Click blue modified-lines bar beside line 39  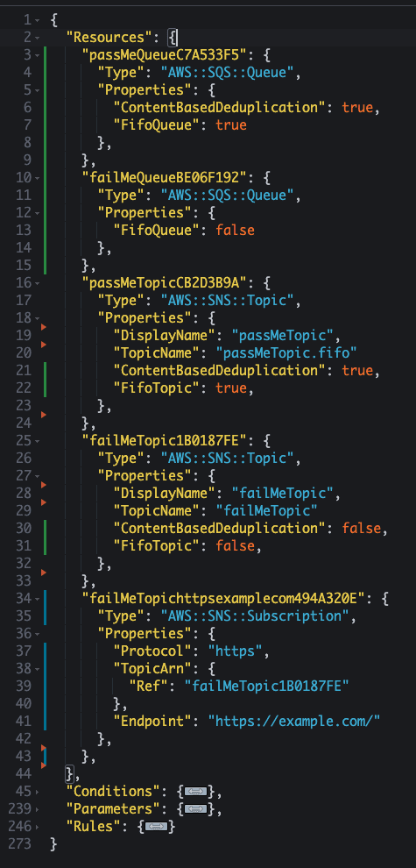pos(46,686)
